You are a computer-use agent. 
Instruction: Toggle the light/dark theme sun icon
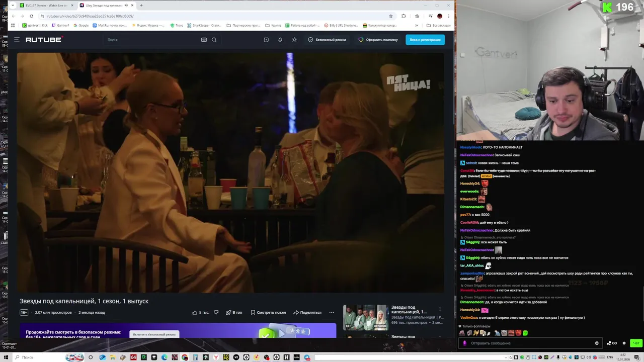coord(294,40)
